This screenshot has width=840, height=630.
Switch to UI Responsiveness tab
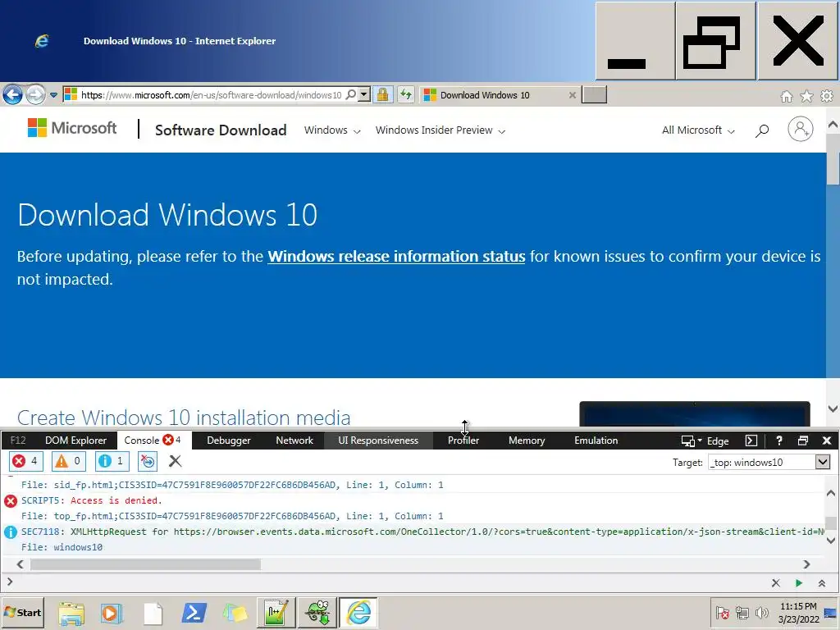click(378, 441)
